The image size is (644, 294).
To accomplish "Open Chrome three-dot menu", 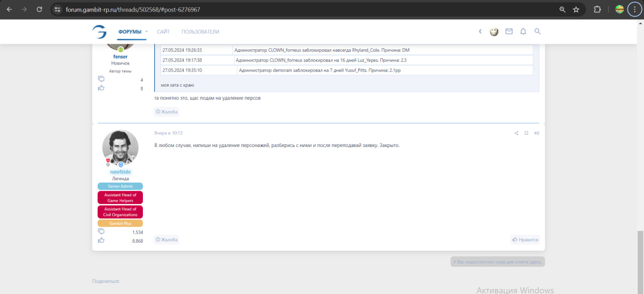I will click(x=634, y=9).
